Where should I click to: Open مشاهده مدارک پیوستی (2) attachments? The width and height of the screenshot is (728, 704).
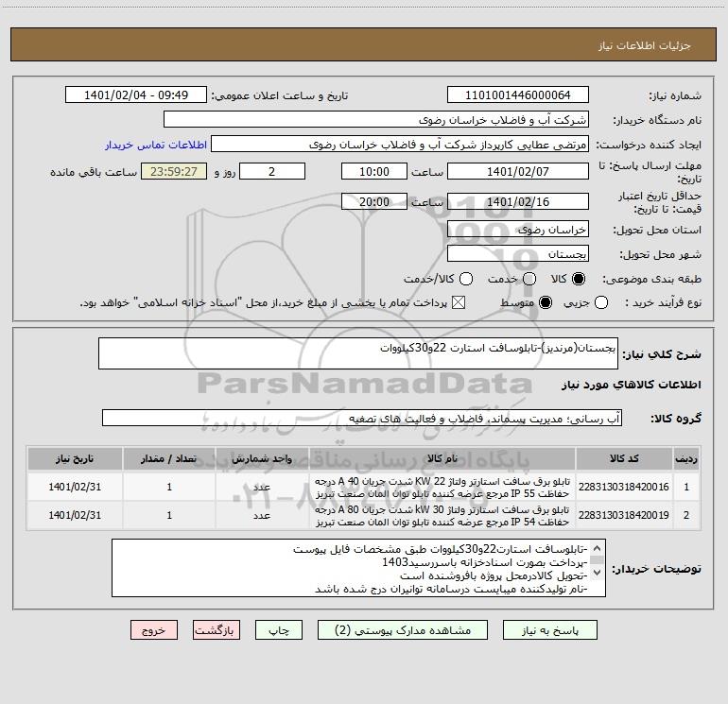403,629
